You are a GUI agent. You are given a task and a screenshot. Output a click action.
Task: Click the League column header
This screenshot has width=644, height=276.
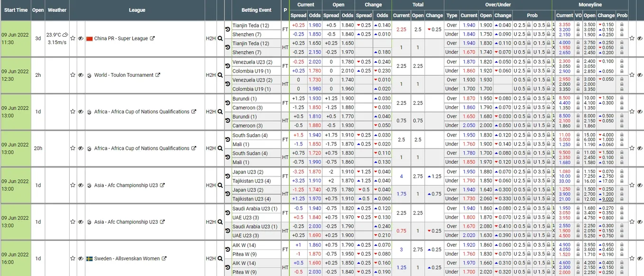[x=137, y=10]
